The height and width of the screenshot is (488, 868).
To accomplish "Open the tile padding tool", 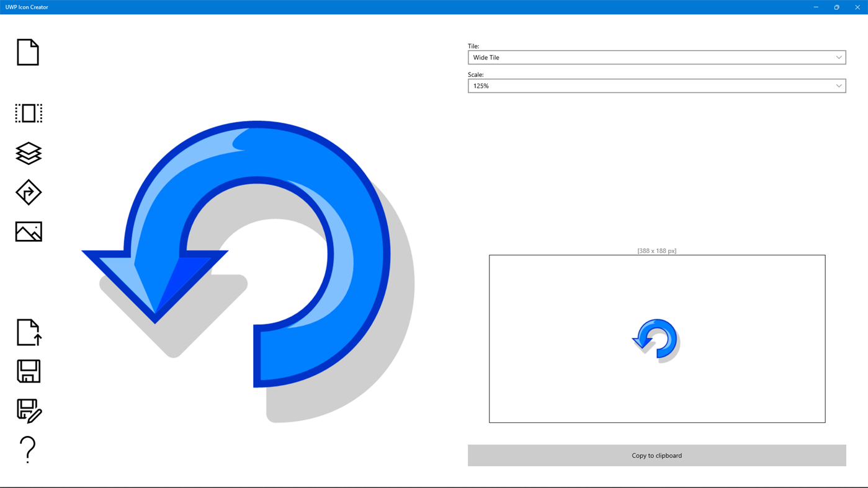I will coord(28,113).
